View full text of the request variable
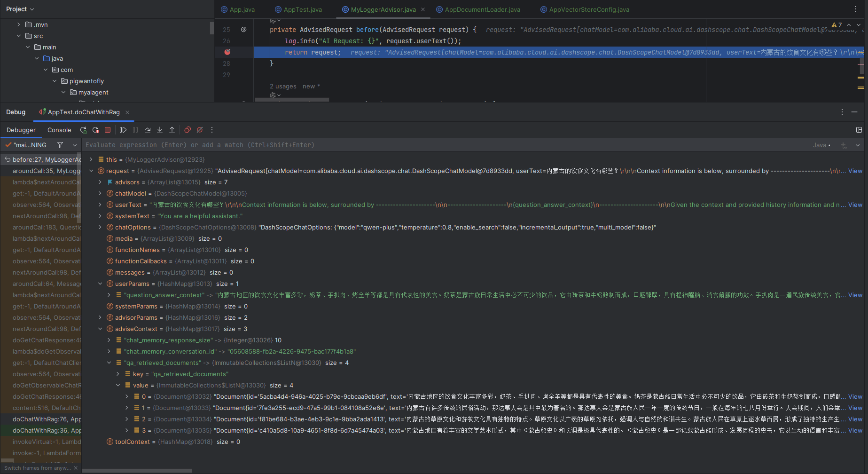The image size is (868, 474). [855, 171]
